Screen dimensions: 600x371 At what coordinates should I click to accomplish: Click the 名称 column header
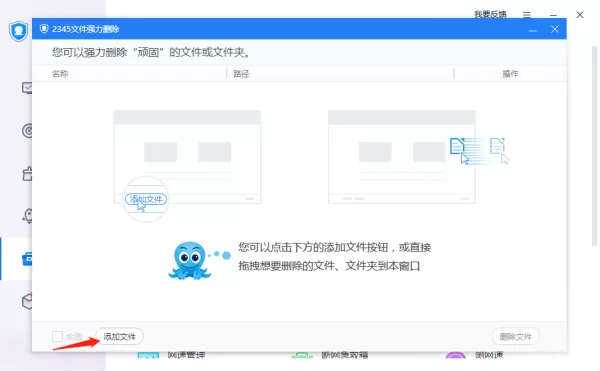point(60,74)
